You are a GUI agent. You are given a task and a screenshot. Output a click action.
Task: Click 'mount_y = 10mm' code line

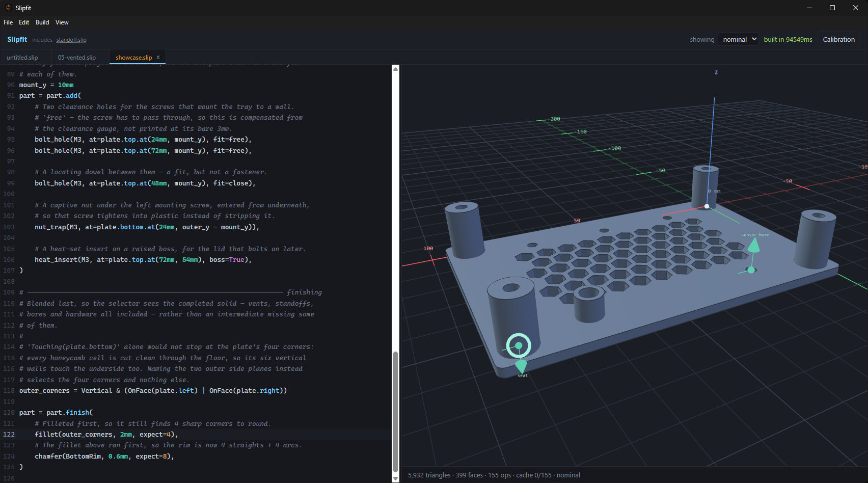tap(46, 85)
